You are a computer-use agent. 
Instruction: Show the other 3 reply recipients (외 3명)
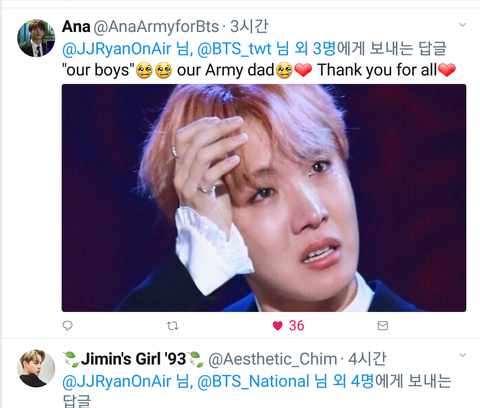315,49
